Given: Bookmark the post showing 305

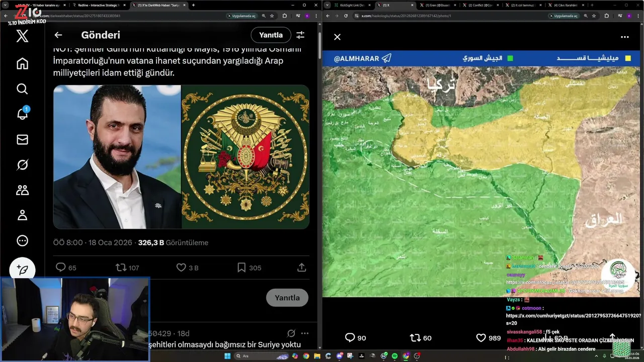Looking at the screenshot, I should [x=242, y=267].
